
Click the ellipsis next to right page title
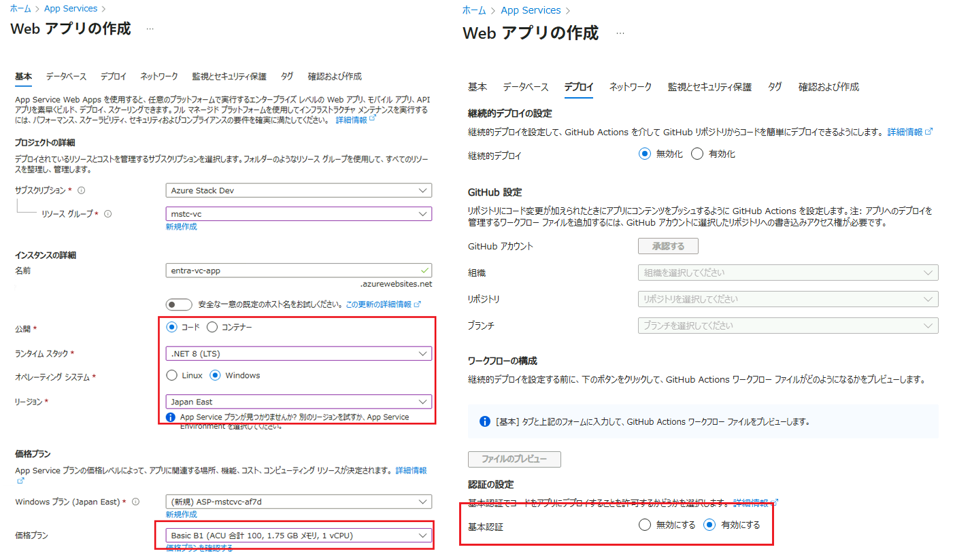pyautogui.click(x=620, y=33)
